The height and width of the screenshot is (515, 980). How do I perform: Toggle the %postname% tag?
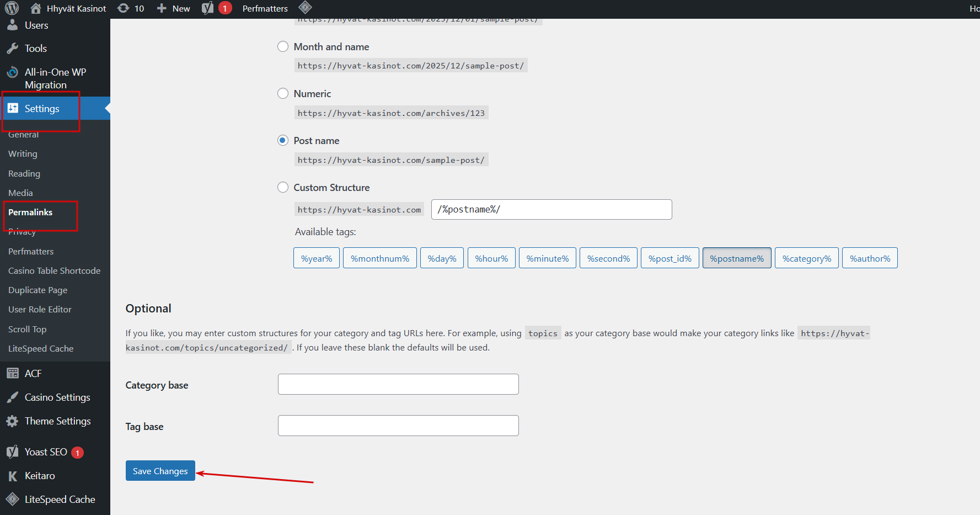pos(737,258)
